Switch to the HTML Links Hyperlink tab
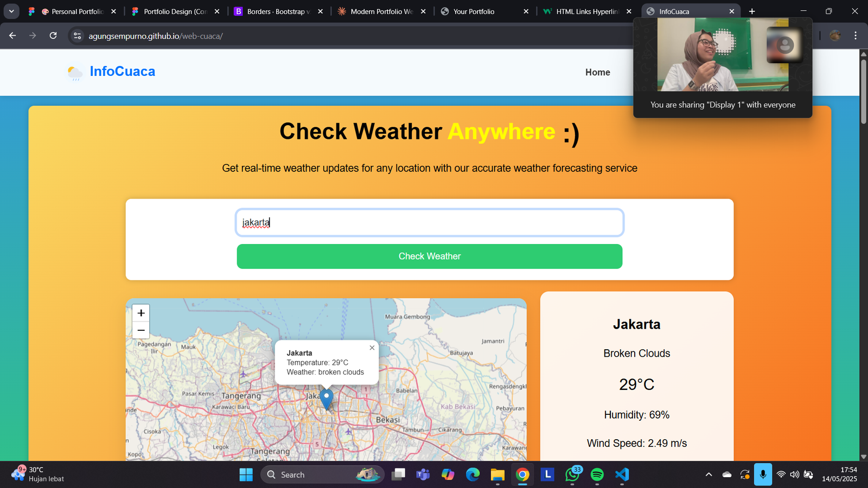This screenshot has width=868, height=488. (x=586, y=11)
